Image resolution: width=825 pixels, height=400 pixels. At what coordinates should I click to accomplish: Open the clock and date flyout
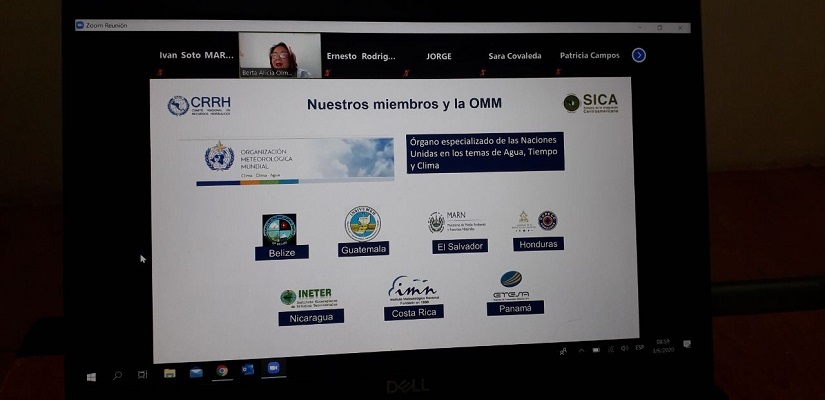click(x=663, y=346)
